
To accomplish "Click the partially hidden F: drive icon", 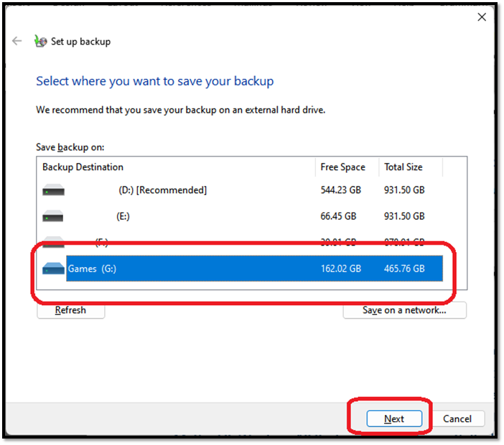I will point(53,241).
